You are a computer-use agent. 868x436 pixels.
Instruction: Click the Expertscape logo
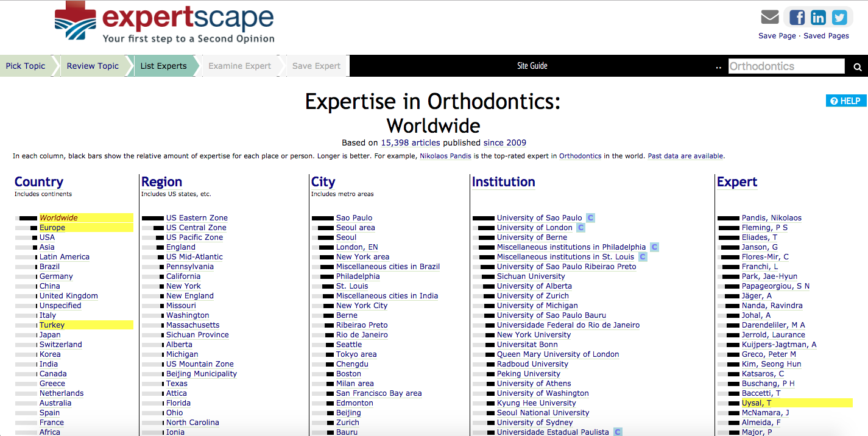pos(164,22)
